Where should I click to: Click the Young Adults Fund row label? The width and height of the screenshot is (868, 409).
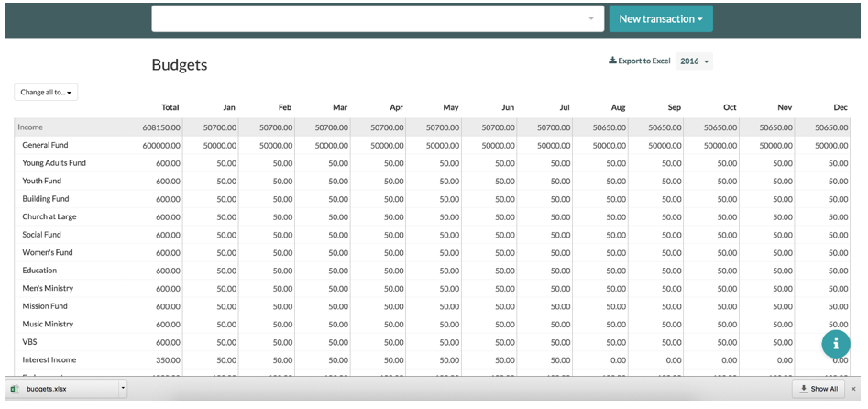(54, 163)
